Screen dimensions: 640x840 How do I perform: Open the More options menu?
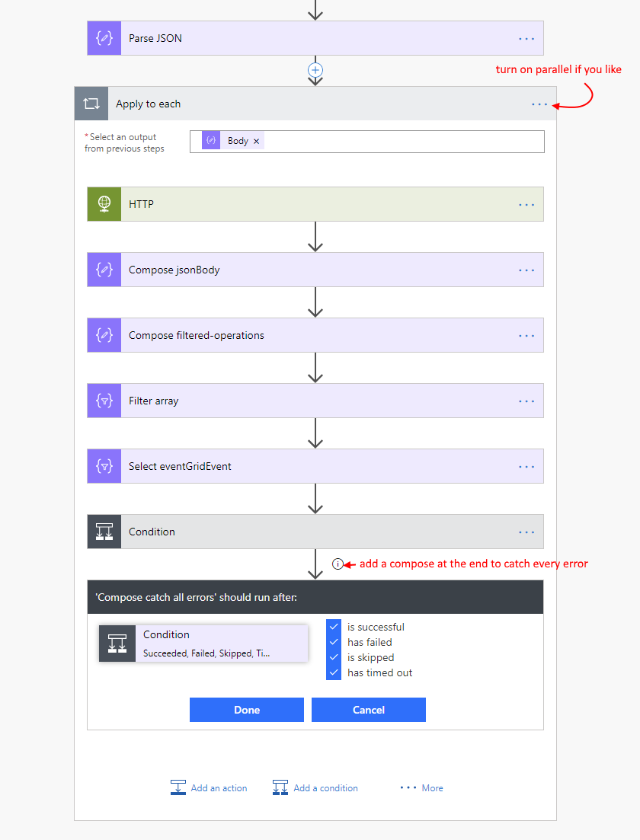[x=422, y=788]
